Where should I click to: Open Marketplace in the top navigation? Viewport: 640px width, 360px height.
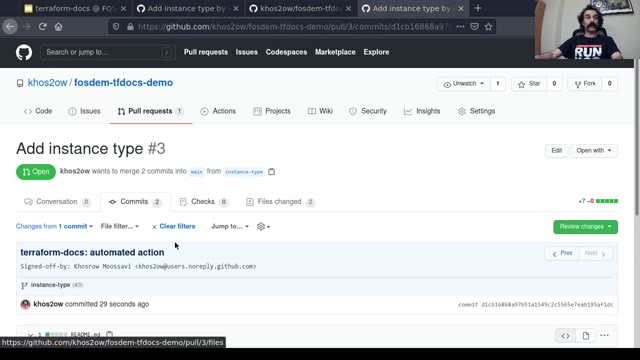(335, 52)
